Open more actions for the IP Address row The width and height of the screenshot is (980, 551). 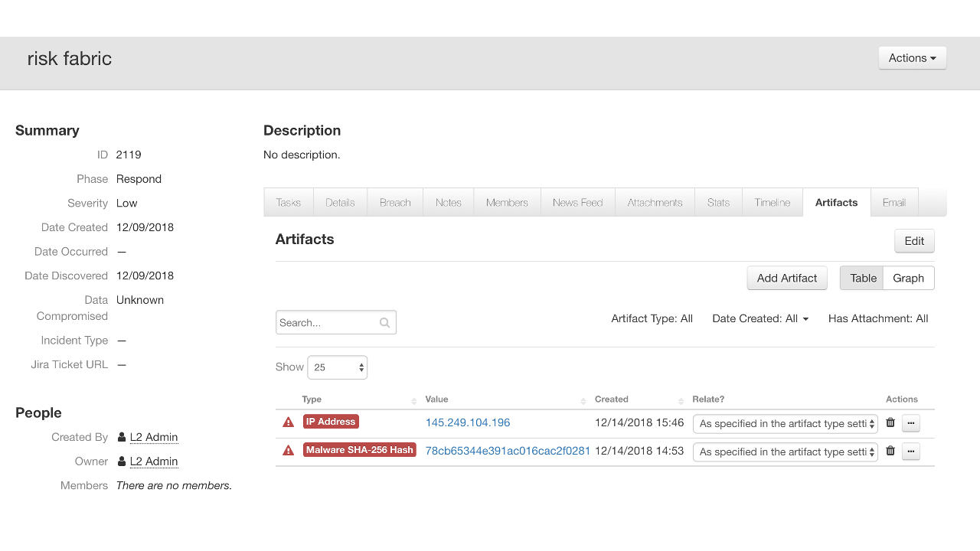point(910,422)
